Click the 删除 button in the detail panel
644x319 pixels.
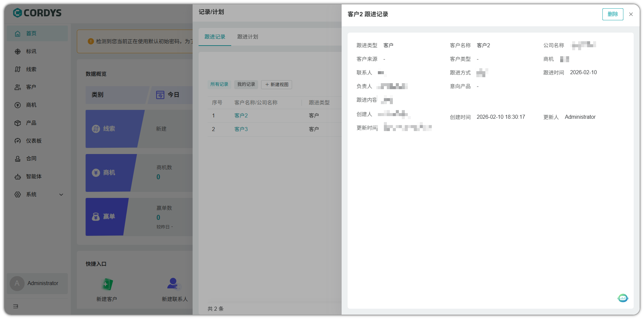(x=612, y=14)
